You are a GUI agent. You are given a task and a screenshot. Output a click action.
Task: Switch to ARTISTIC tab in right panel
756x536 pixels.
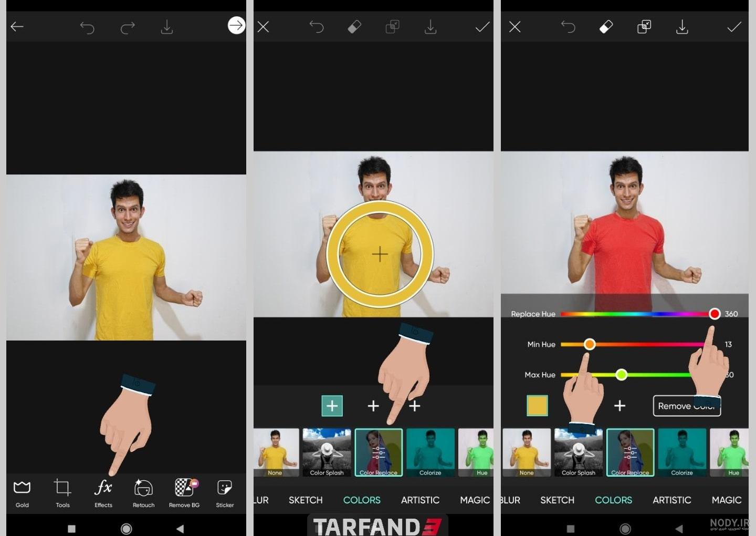[x=672, y=500]
